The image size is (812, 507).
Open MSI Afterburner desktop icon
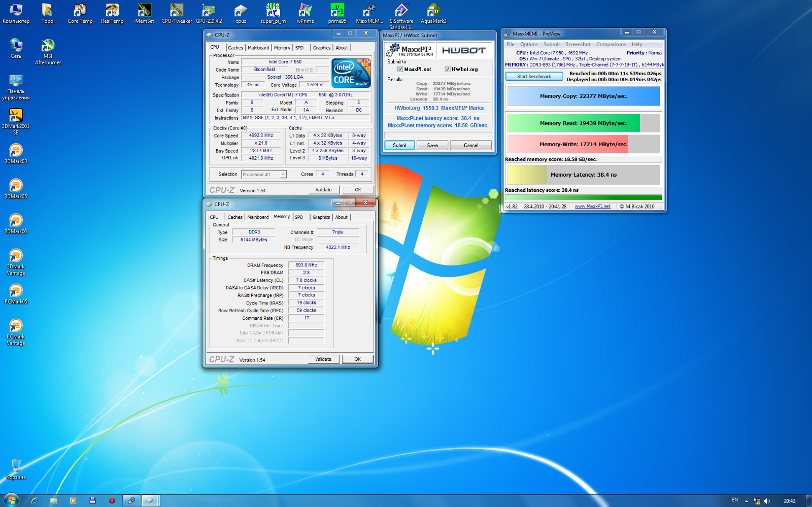pyautogui.click(x=48, y=52)
